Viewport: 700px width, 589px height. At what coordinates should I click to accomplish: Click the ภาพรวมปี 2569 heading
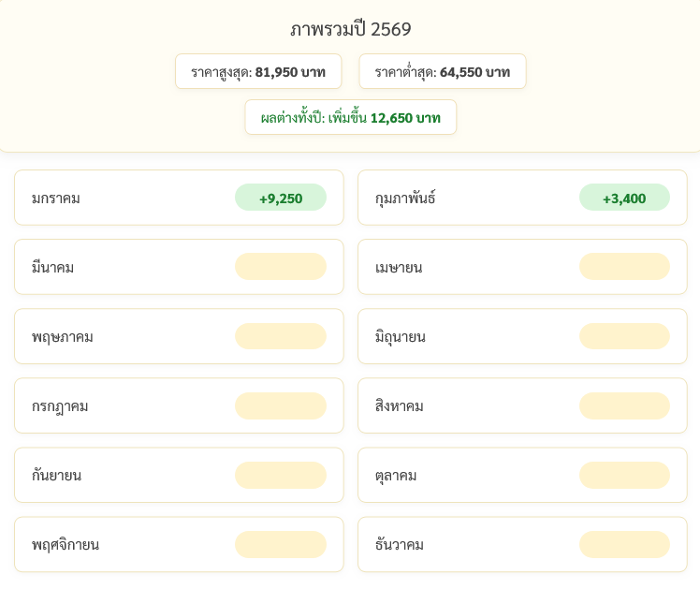[350, 29]
